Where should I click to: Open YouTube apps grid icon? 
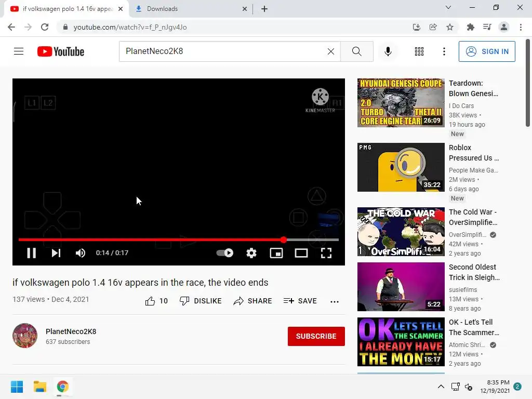click(x=419, y=51)
